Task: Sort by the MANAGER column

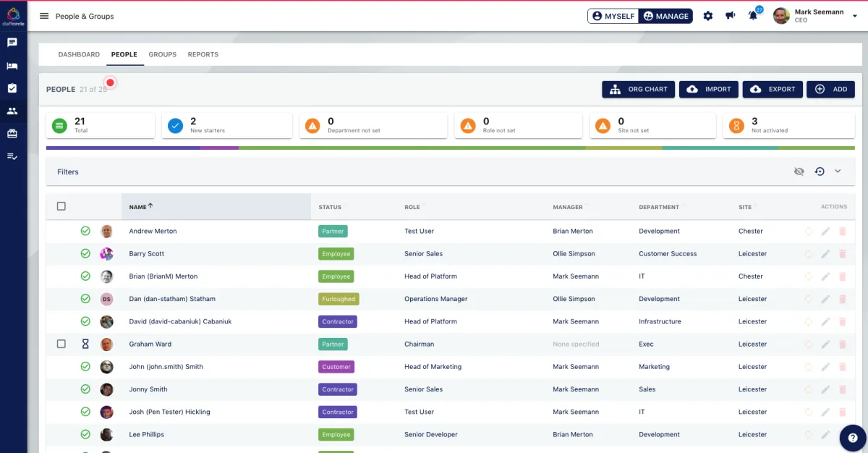Action: pos(568,207)
